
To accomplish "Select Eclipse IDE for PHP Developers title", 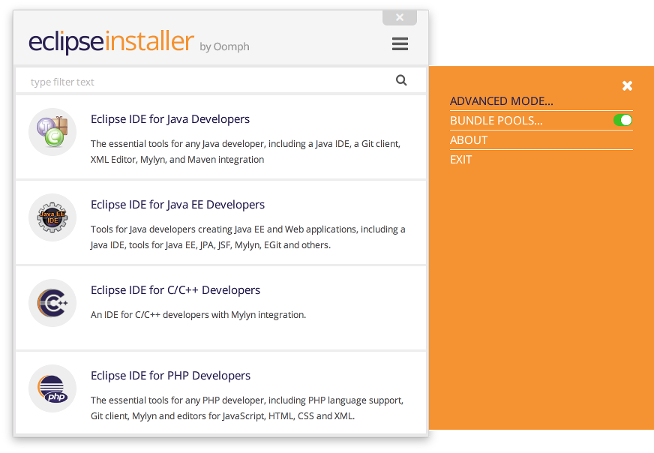I will click(171, 376).
